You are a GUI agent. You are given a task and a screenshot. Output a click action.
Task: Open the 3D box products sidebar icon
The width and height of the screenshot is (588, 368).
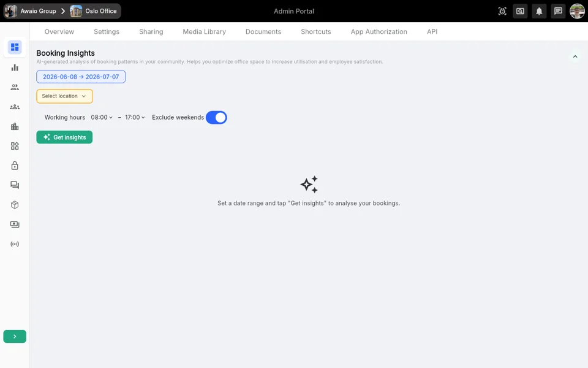[x=15, y=205]
